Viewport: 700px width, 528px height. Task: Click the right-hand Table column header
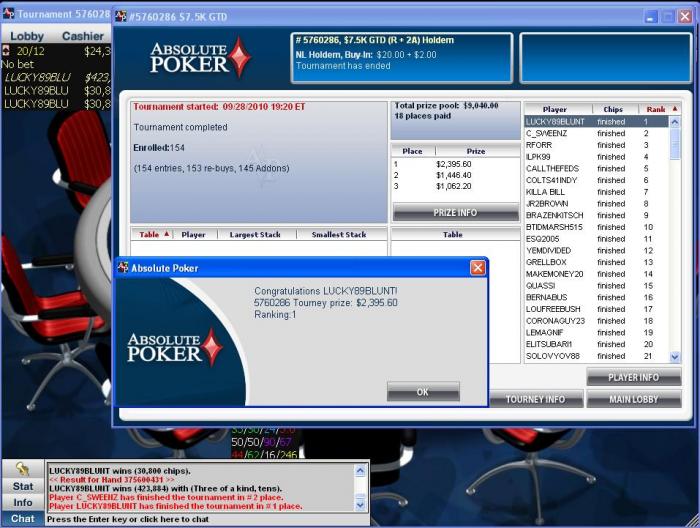(x=453, y=234)
